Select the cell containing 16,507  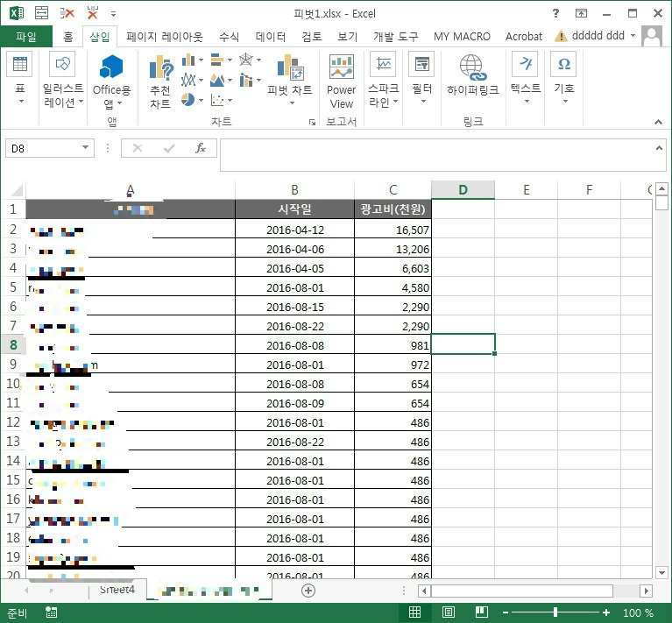point(393,230)
